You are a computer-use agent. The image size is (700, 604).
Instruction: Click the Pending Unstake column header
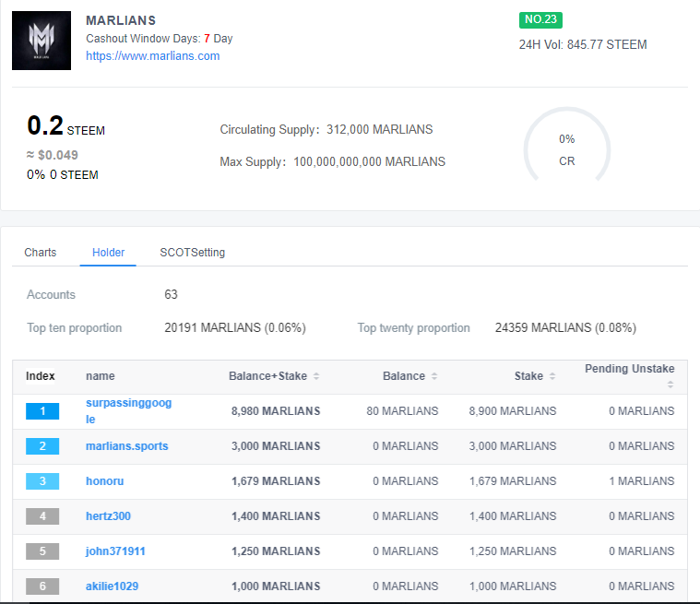630,369
